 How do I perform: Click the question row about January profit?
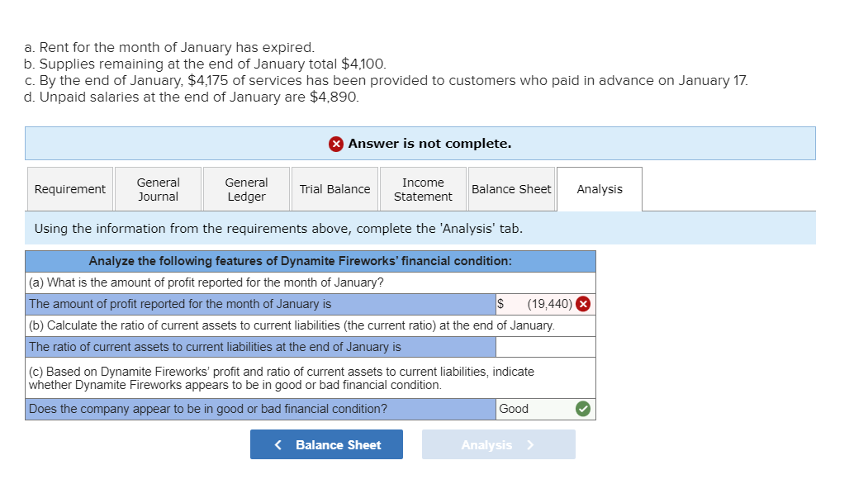tap(311, 282)
